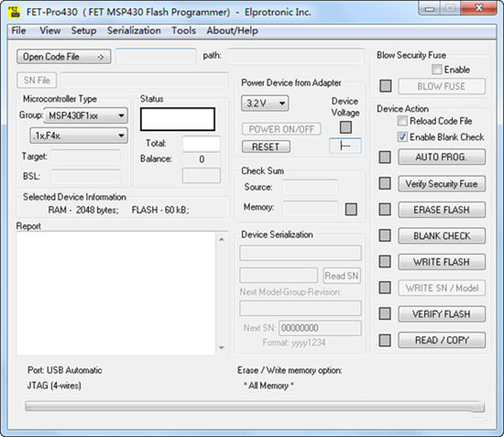Click '* All Memory *' option text
Image resolution: width=504 pixels, height=437 pixels.
[268, 386]
